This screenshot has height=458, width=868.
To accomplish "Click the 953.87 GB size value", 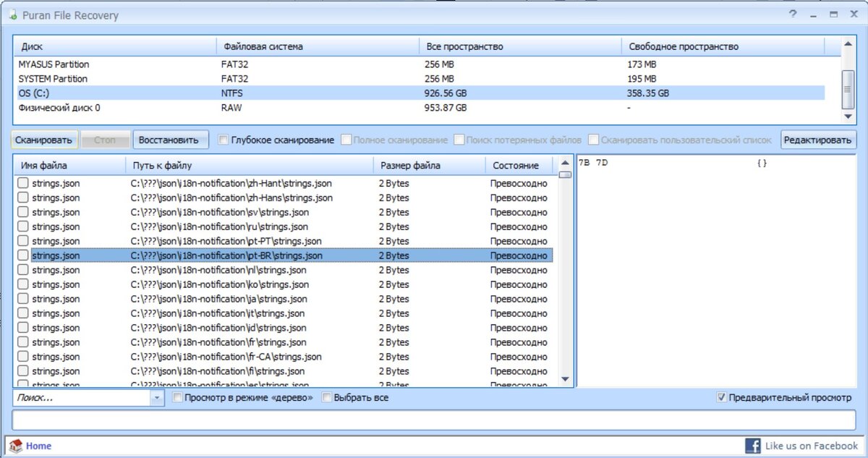I will pos(445,107).
